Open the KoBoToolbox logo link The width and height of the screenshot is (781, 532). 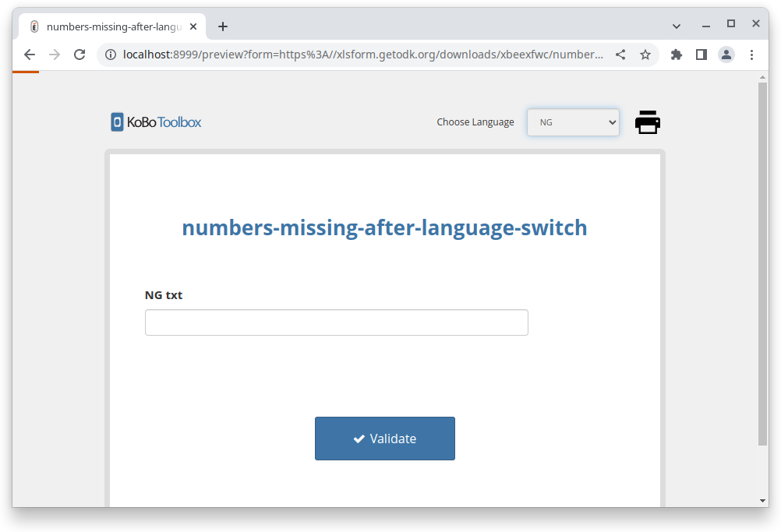pos(156,122)
